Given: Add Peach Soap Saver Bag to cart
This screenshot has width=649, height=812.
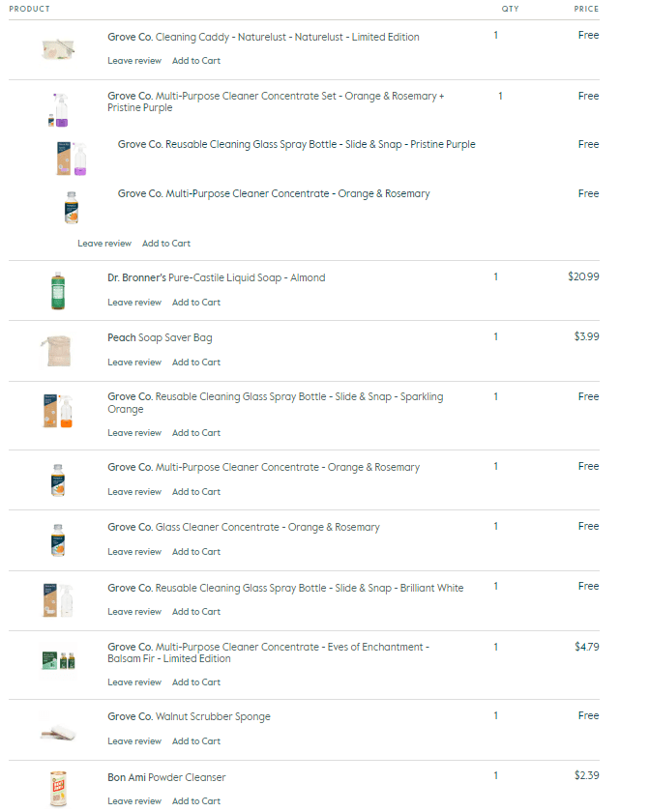Looking at the screenshot, I should [x=196, y=362].
